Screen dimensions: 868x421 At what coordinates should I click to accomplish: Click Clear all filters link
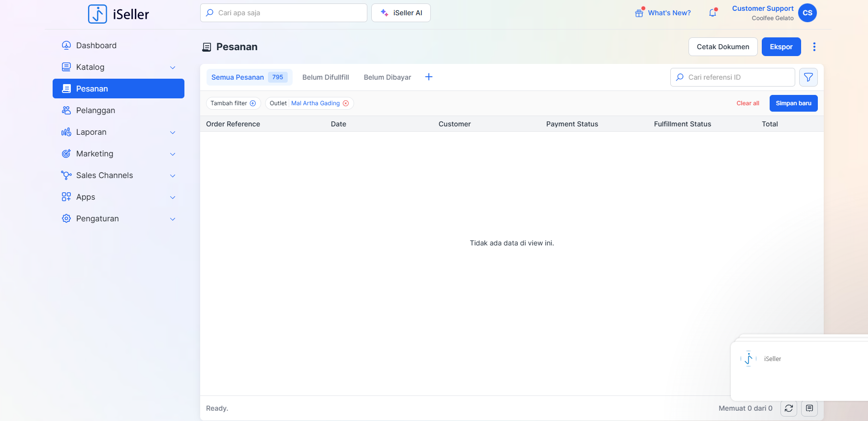pos(748,103)
